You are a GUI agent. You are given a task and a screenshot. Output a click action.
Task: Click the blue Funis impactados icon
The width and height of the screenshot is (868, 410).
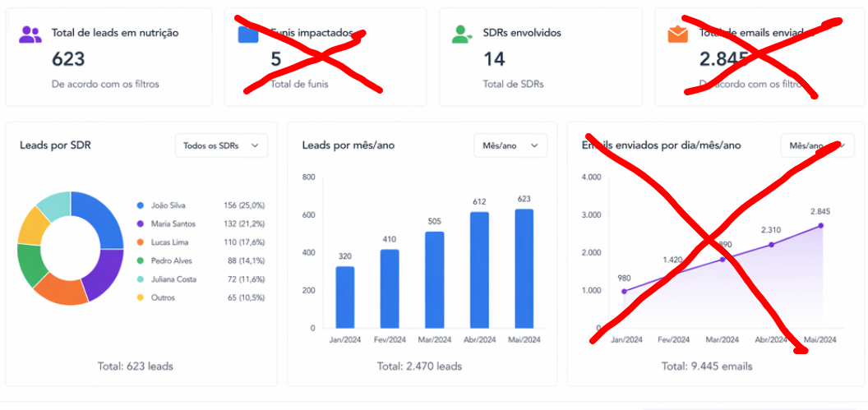pyautogui.click(x=248, y=35)
